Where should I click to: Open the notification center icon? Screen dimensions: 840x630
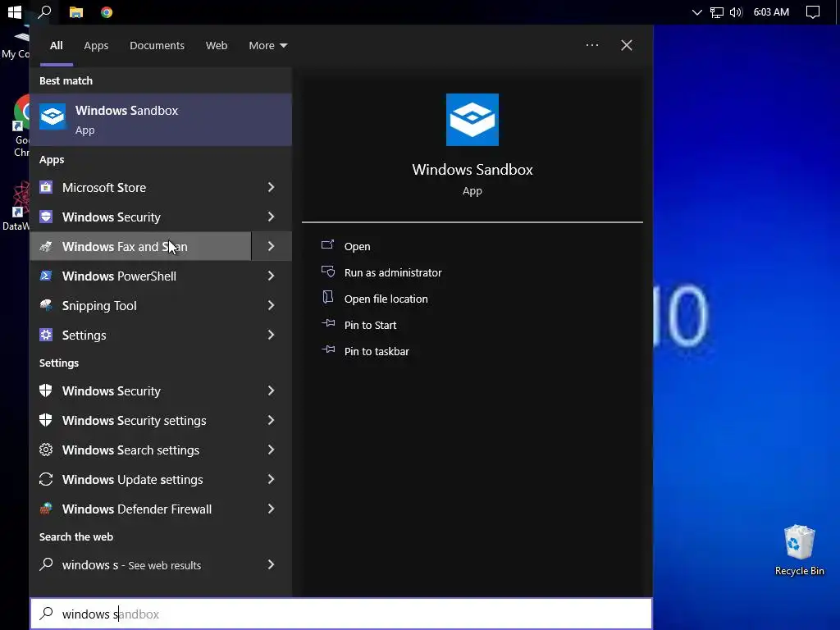[x=813, y=11]
